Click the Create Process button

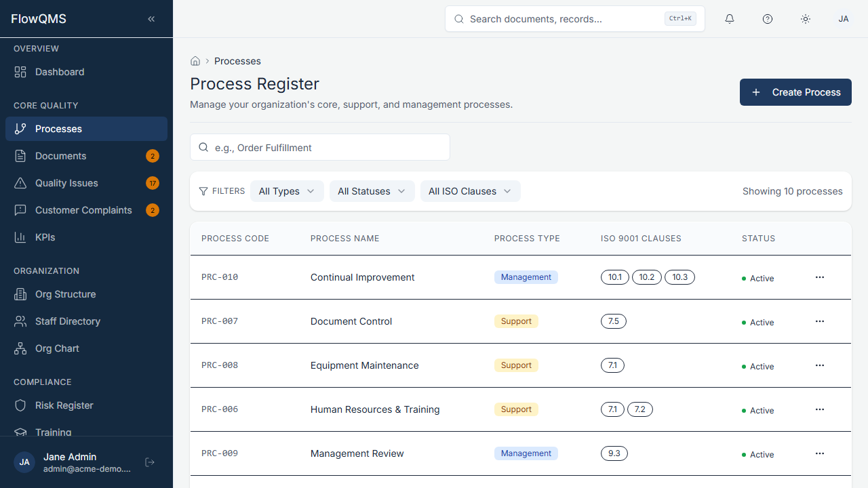[795, 91]
